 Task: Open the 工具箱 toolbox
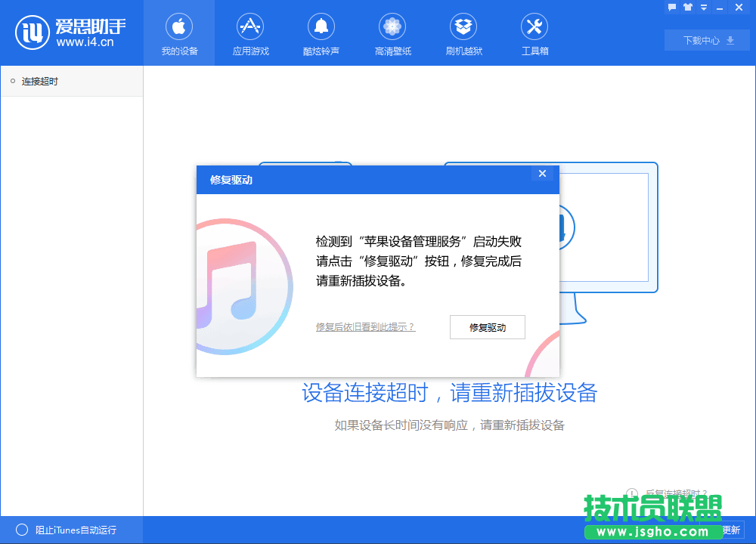(x=534, y=33)
